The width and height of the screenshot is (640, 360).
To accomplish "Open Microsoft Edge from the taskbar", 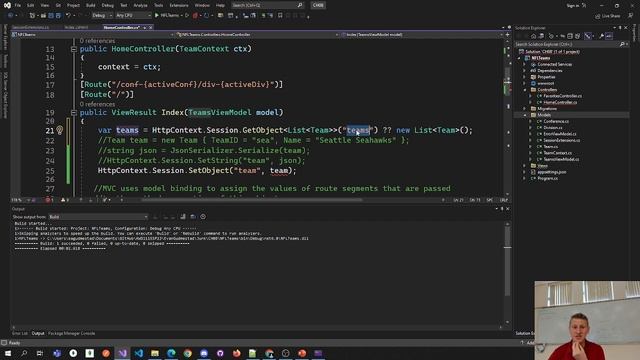I will (171, 353).
